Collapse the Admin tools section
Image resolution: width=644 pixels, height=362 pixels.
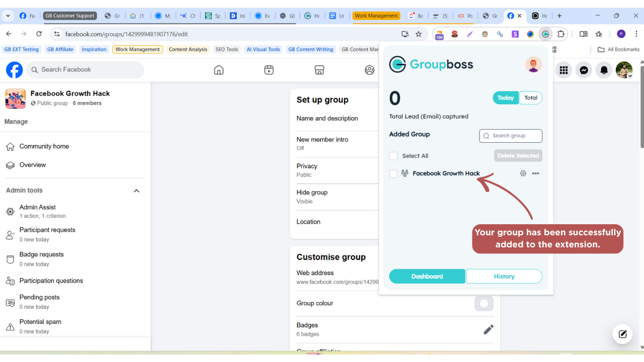136,191
